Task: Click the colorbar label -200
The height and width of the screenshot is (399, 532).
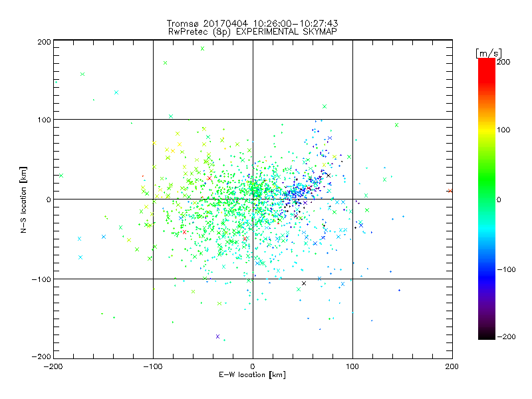Action: tap(506, 336)
